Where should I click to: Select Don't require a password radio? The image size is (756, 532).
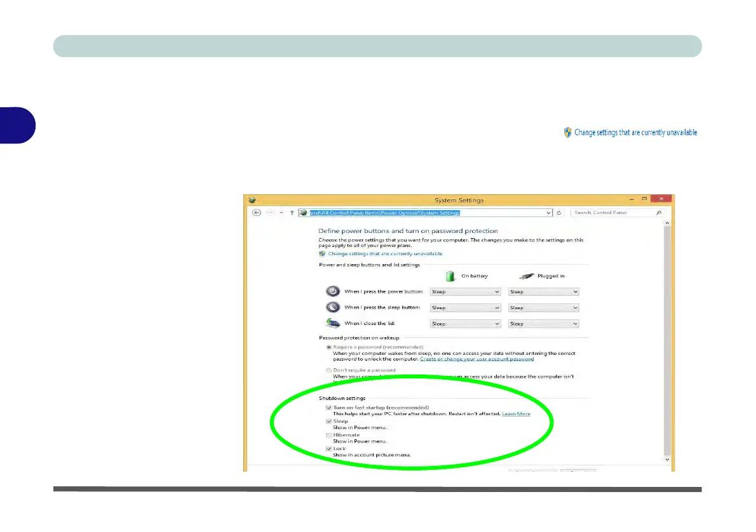click(329, 370)
